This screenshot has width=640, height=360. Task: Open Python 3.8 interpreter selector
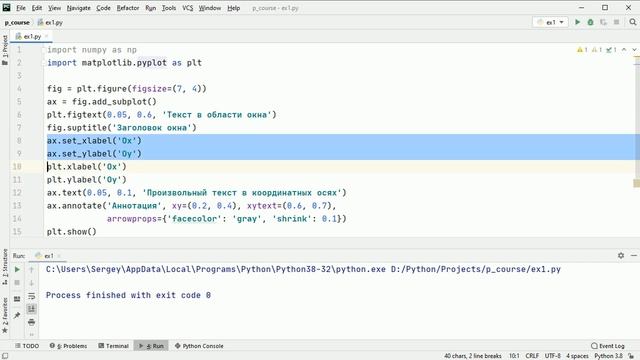[x=608, y=356]
